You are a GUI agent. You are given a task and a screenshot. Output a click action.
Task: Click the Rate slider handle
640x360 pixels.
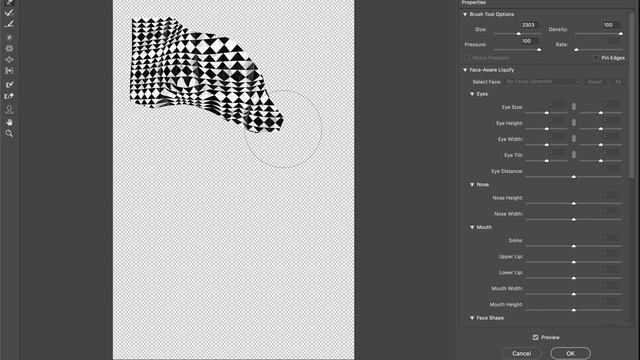tap(576, 49)
